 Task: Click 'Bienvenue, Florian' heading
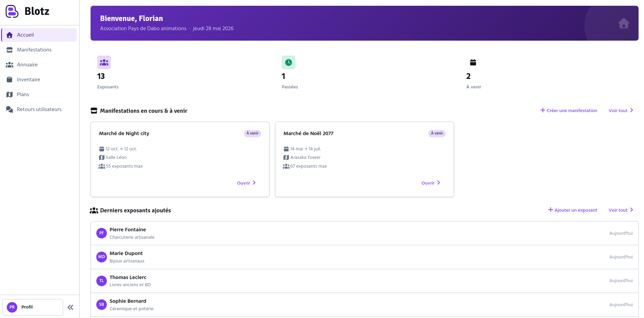tap(132, 19)
